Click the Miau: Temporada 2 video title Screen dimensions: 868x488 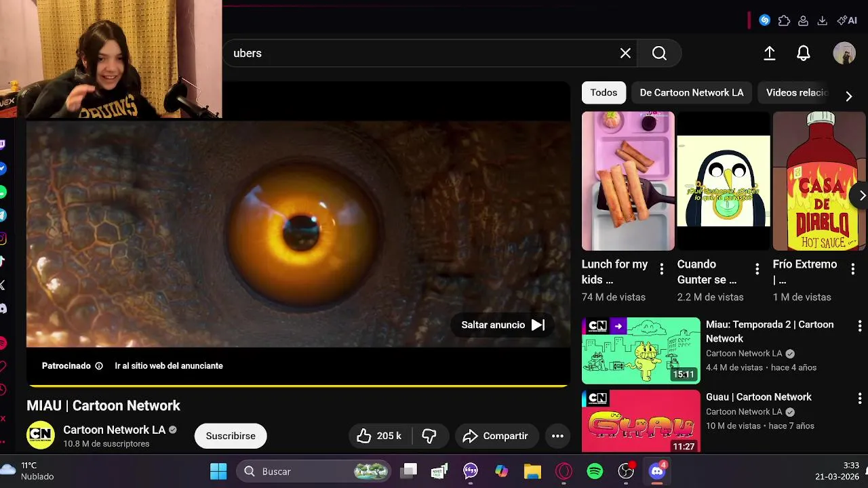[x=770, y=331]
